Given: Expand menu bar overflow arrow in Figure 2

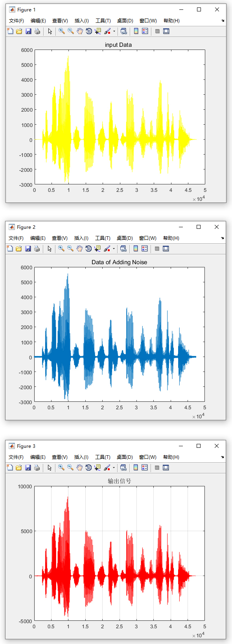Looking at the screenshot, I should click(223, 238).
